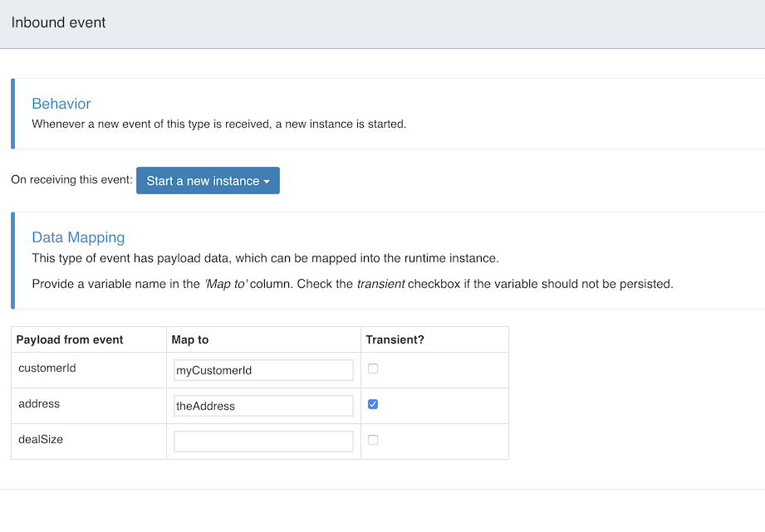Click the 'Inbound event' panel title
The image size is (765, 532).
tap(59, 22)
